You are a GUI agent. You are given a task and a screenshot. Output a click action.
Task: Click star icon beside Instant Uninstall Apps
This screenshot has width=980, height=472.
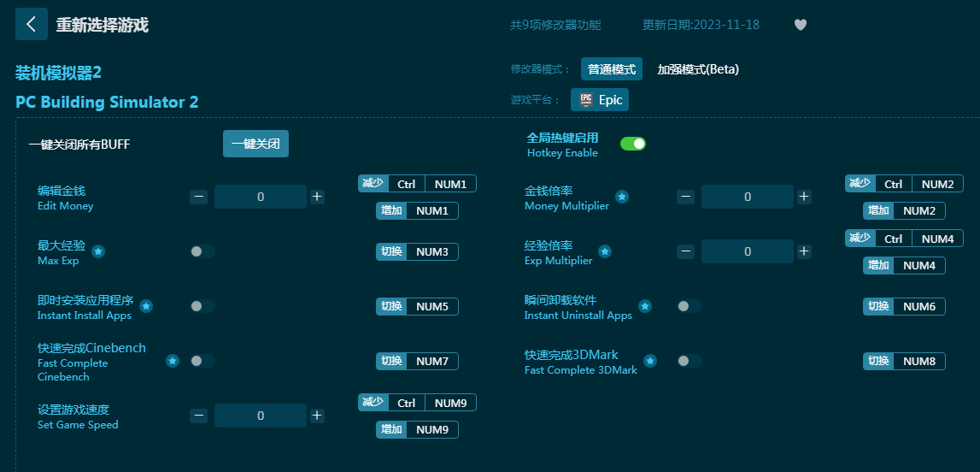coord(645,306)
